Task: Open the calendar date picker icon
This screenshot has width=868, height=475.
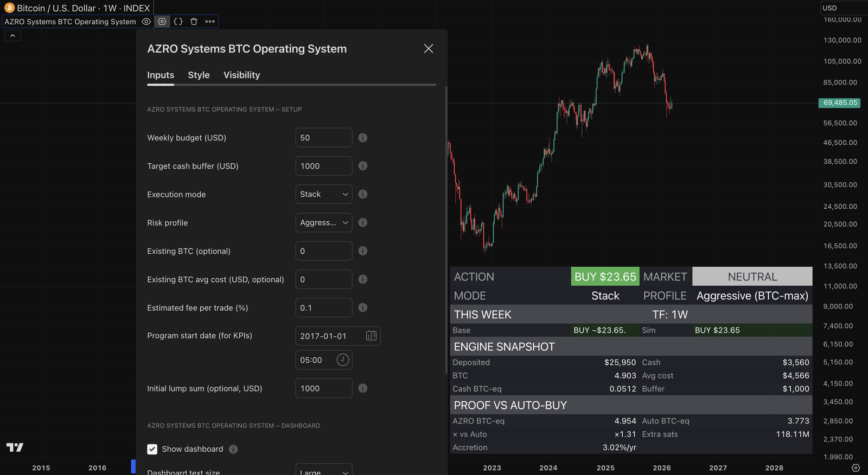Action: [371, 336]
